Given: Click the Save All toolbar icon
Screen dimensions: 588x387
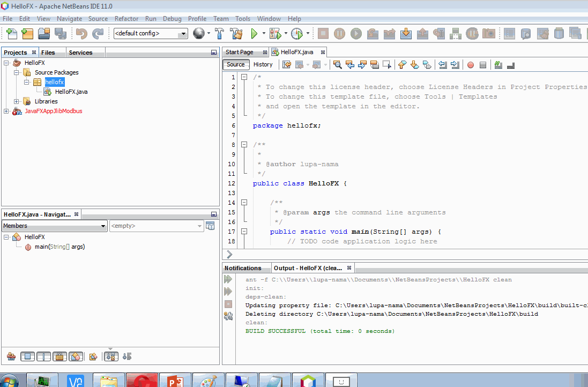Looking at the screenshot, I should click(x=61, y=34).
